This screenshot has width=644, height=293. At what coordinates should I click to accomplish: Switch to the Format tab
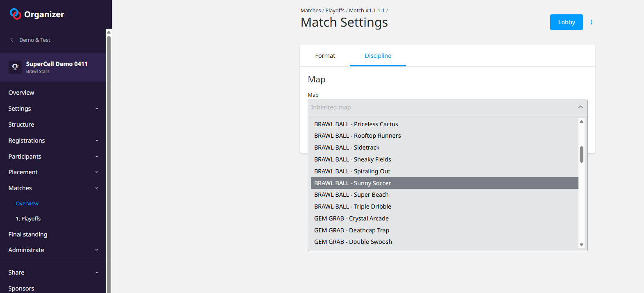tap(325, 56)
